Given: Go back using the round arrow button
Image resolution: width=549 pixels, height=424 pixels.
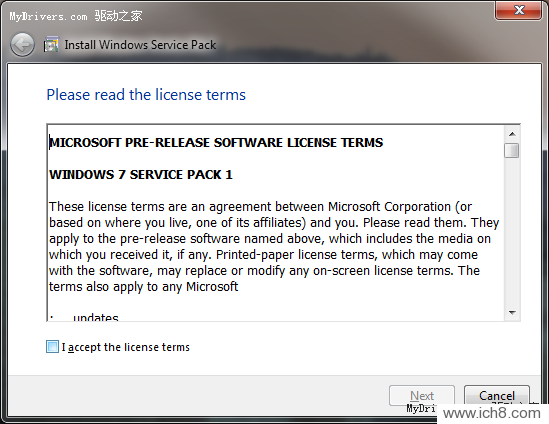Looking at the screenshot, I should tap(22, 45).
